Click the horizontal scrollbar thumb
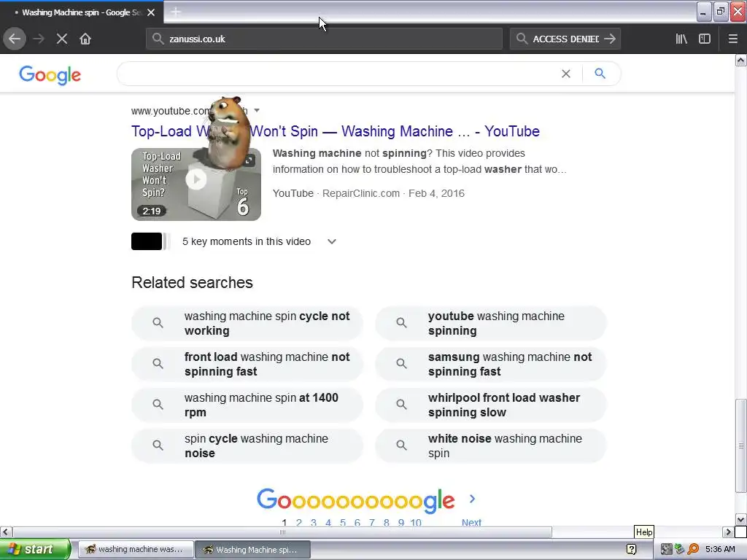The height and width of the screenshot is (560, 747). (282, 532)
